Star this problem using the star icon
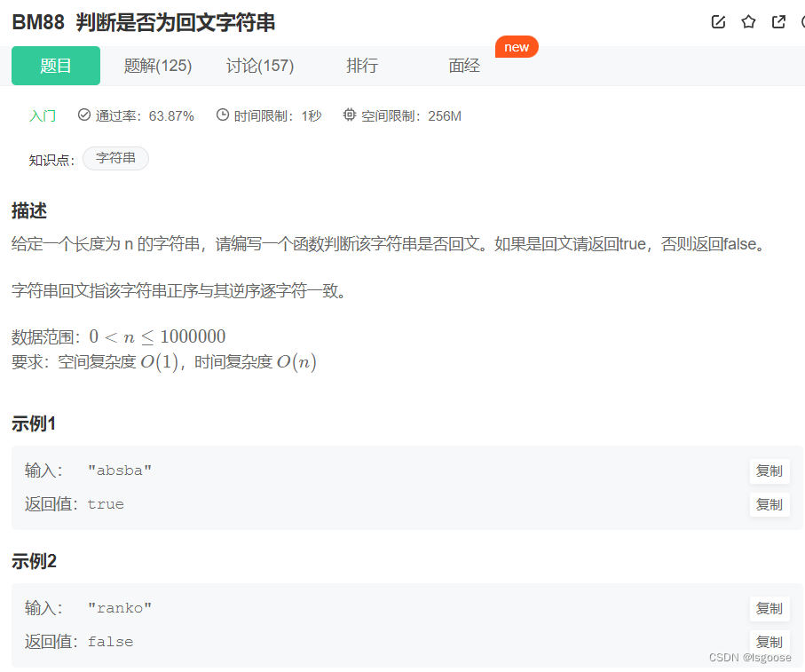 [x=748, y=22]
